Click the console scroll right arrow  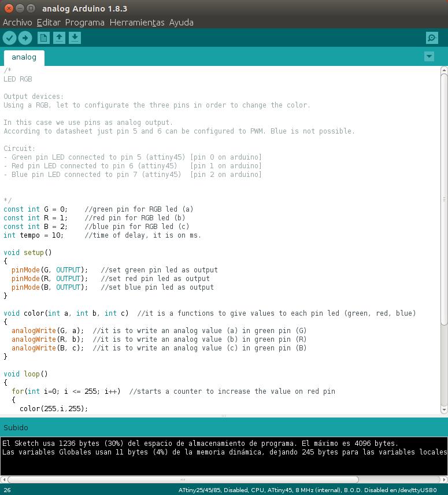coord(444,479)
